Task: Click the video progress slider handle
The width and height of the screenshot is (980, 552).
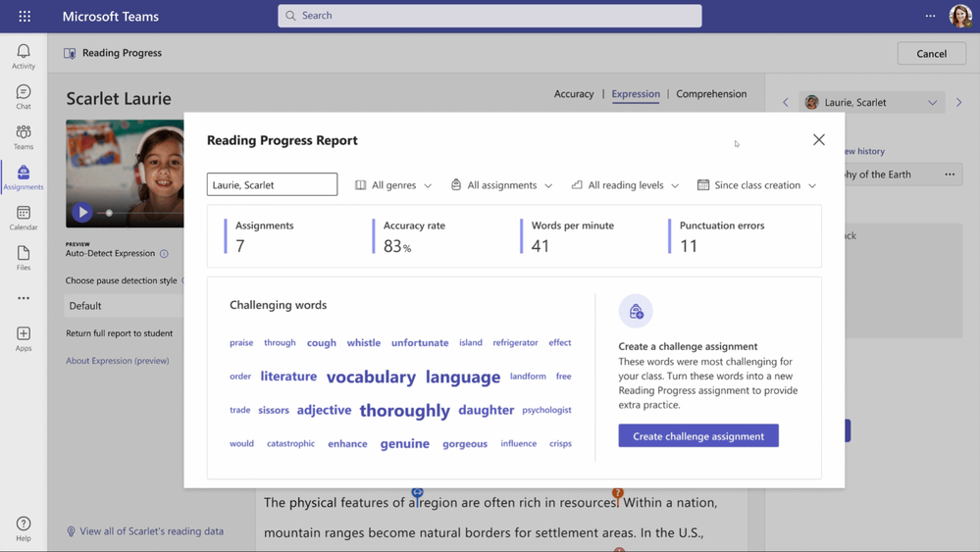Action: click(x=109, y=213)
